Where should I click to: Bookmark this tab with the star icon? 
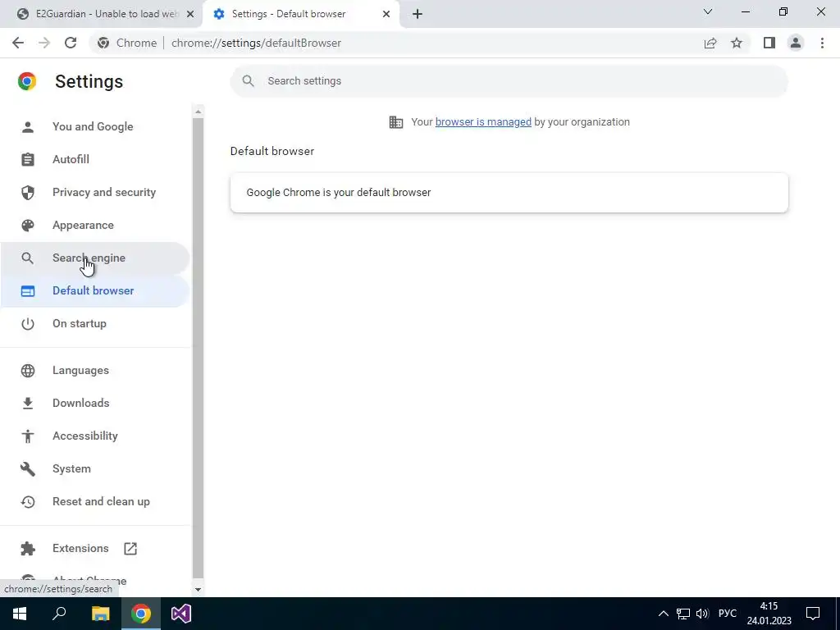(x=737, y=43)
